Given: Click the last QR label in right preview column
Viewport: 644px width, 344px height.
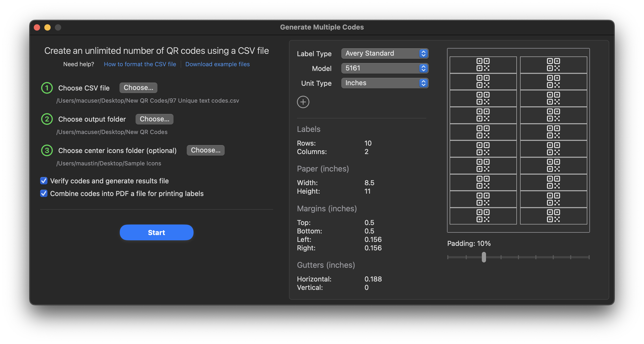Looking at the screenshot, I should click(x=554, y=216).
